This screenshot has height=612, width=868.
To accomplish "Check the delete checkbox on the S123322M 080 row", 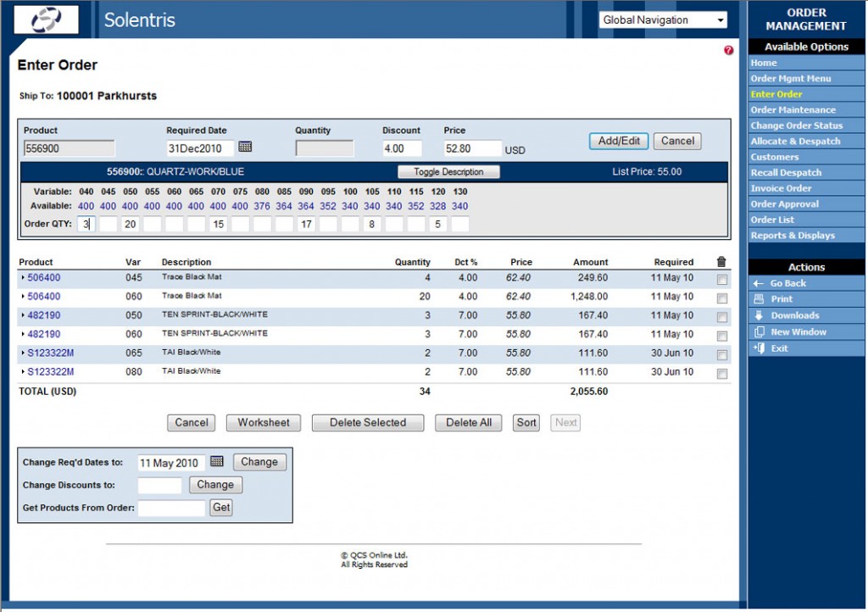I will point(722,372).
